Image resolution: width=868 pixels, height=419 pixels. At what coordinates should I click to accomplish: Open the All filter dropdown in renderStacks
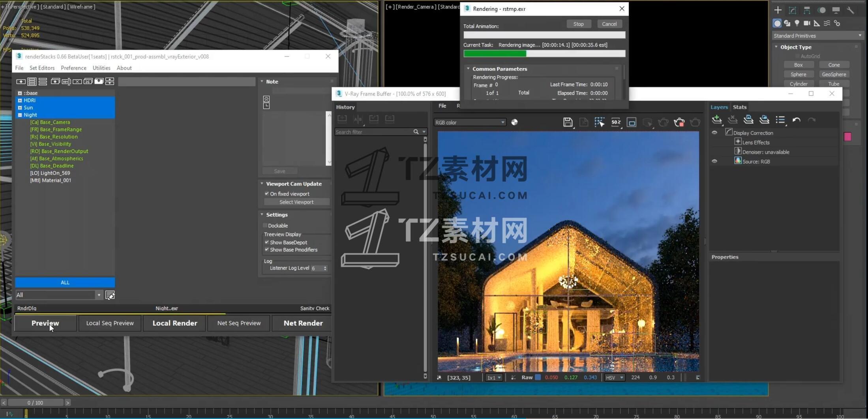pos(59,295)
